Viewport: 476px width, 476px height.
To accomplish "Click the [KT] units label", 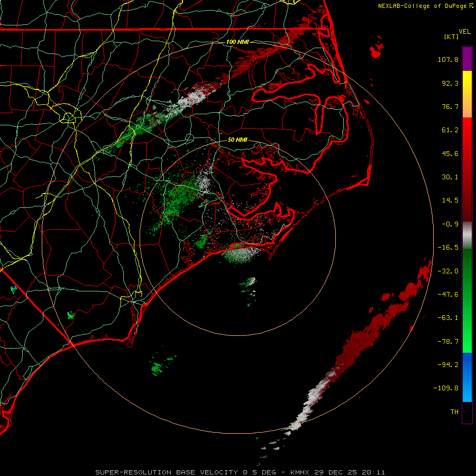I will pyautogui.click(x=452, y=36).
